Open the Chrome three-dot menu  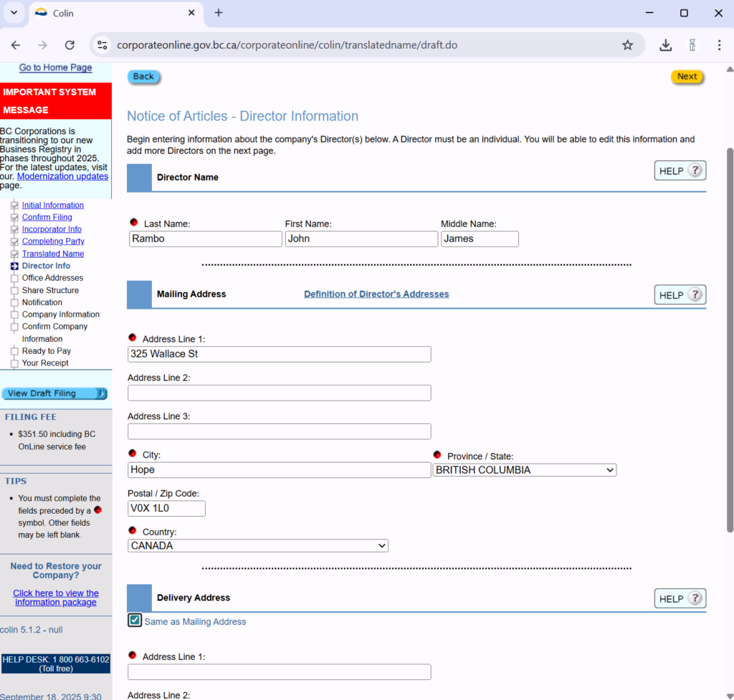[719, 45]
